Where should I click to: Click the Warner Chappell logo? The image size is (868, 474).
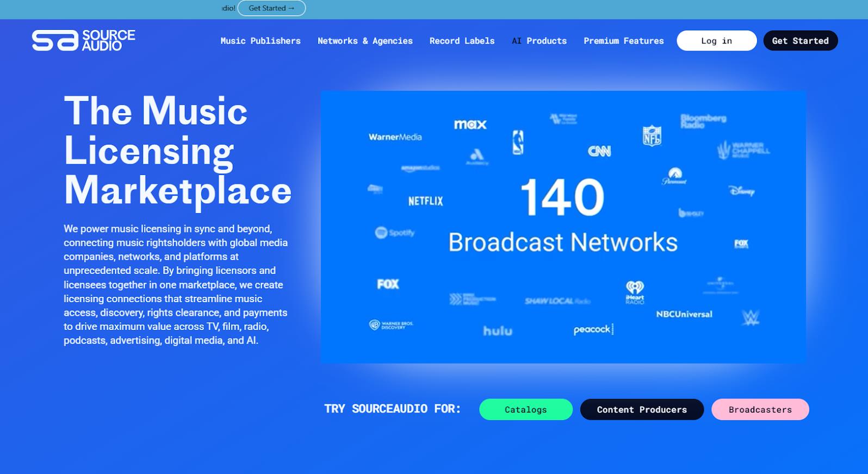[x=743, y=149]
